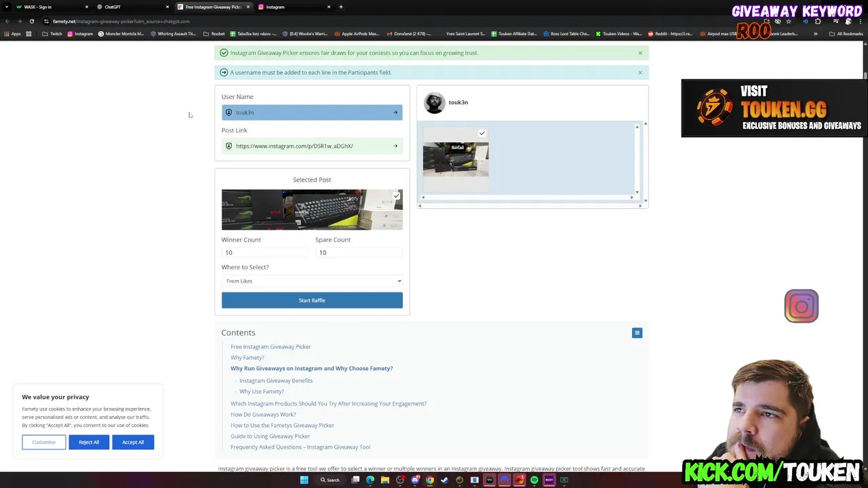The image size is (868, 488).
Task: Open Which Instagram Products Should You Try link
Action: pyautogui.click(x=328, y=404)
